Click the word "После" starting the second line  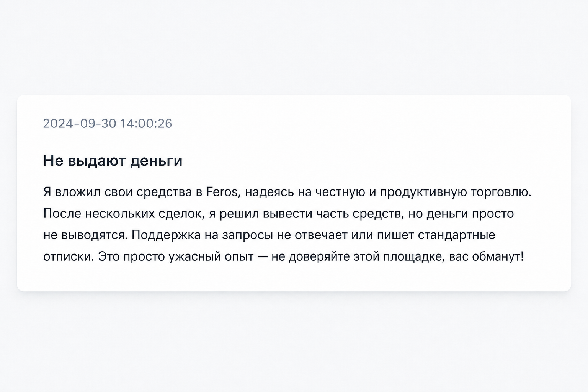click(62, 213)
